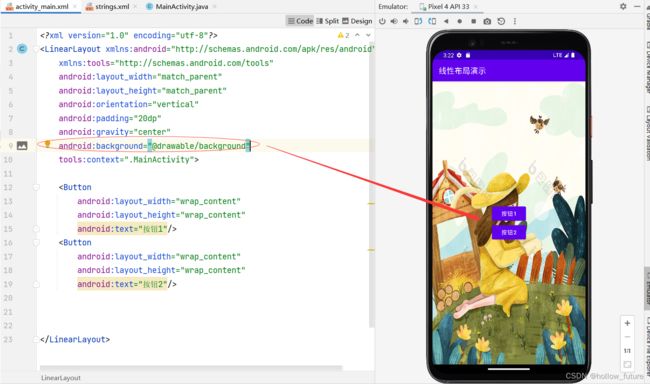The image size is (650, 384).
Task: Click LinearLayout breadcrumb at editor bottom
Action: pyautogui.click(x=61, y=378)
